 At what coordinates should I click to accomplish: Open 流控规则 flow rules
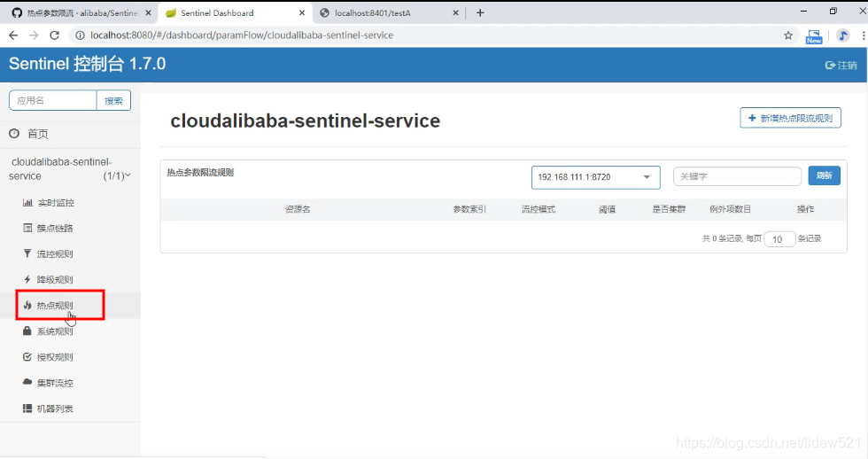(55, 254)
